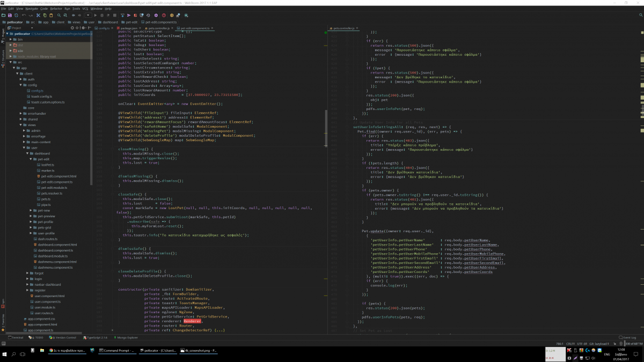644x362 pixels.
Task: Open the Navigate menu
Action: tap(32, 9)
